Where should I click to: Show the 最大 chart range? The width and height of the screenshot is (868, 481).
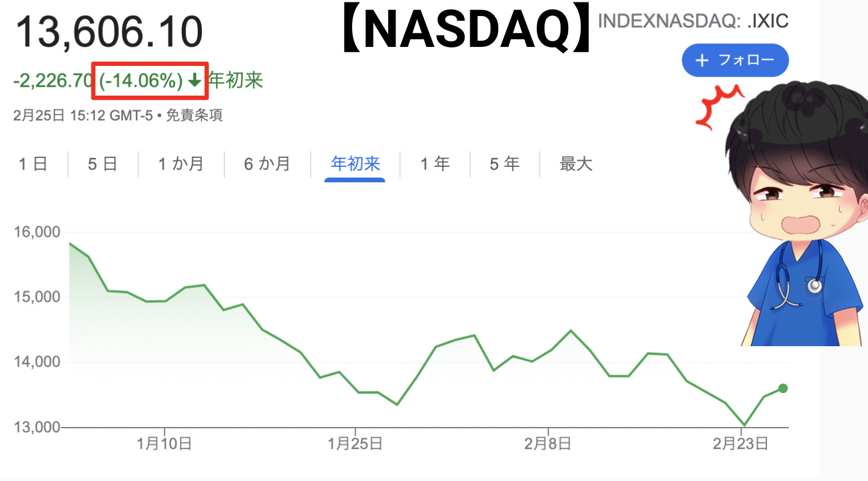click(576, 164)
